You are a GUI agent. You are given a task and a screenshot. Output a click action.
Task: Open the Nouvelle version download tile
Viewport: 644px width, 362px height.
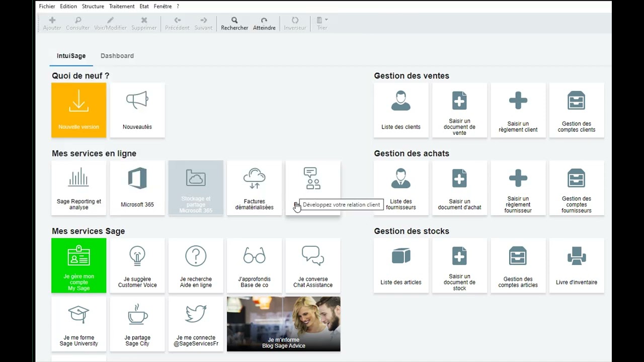pyautogui.click(x=78, y=110)
